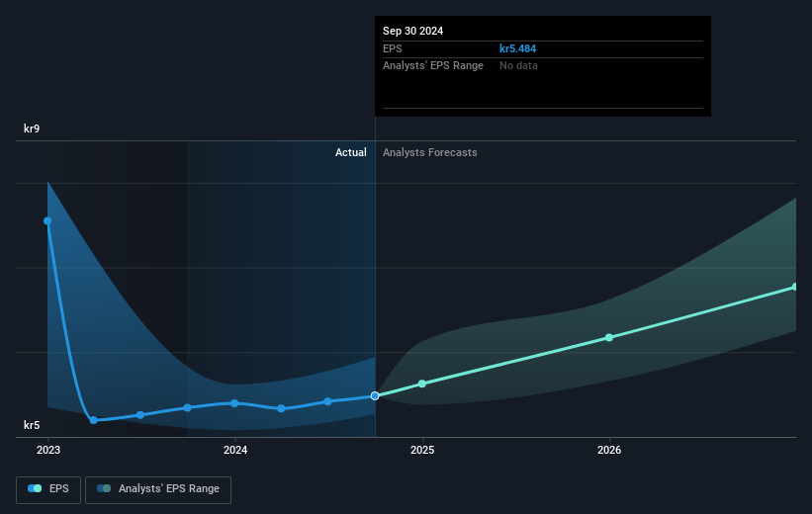Click the Actual label
Image resolution: width=812 pixels, height=514 pixels.
coord(350,152)
